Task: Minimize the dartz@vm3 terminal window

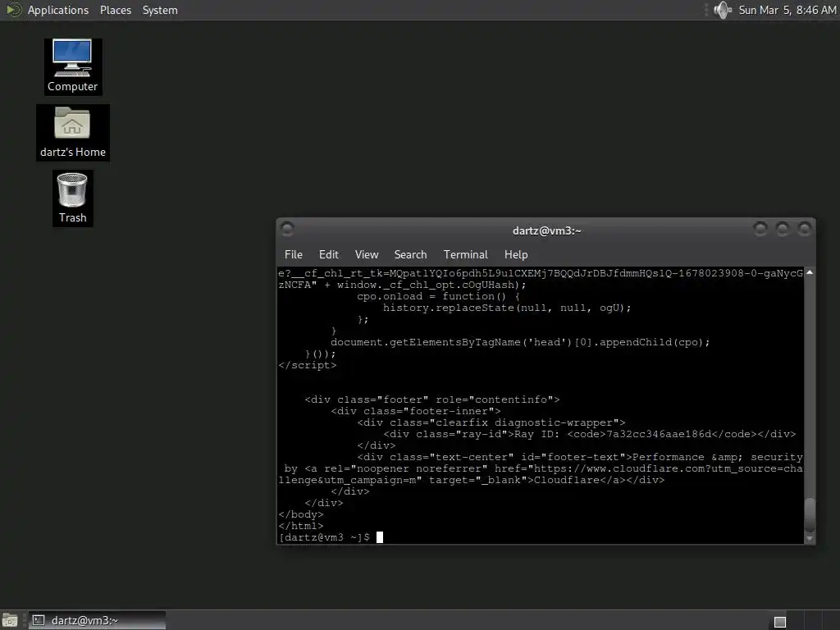Action: 760,230
